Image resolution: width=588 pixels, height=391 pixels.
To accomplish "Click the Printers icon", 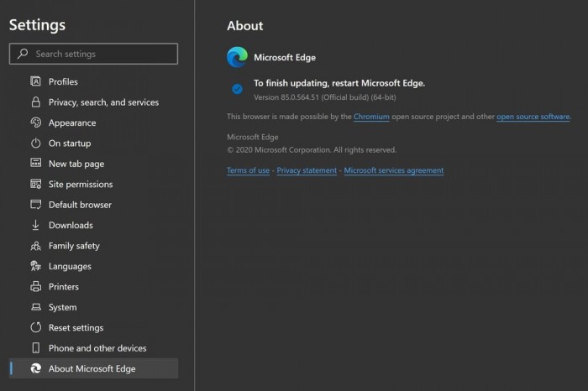I will click(x=36, y=287).
